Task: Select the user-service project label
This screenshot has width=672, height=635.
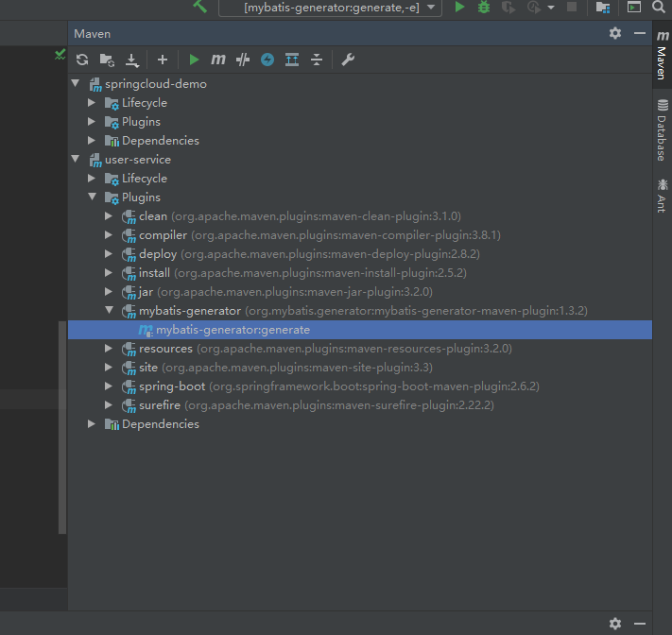Action: pos(138,160)
